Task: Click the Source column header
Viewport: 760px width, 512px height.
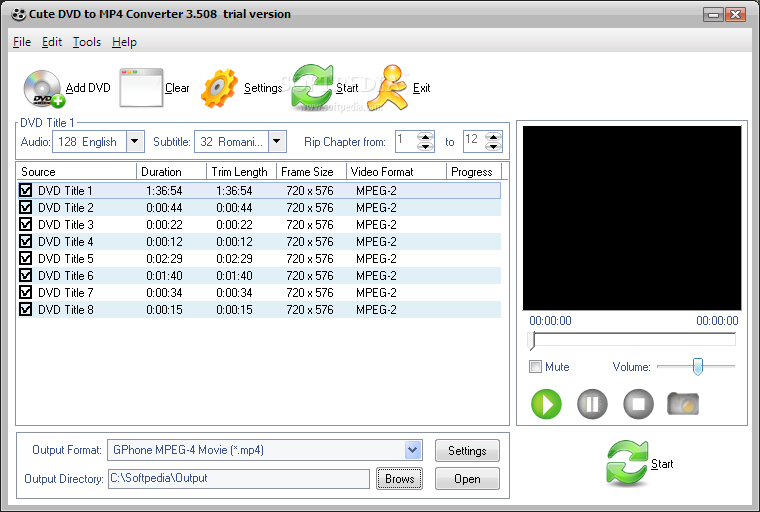Action: [x=77, y=172]
